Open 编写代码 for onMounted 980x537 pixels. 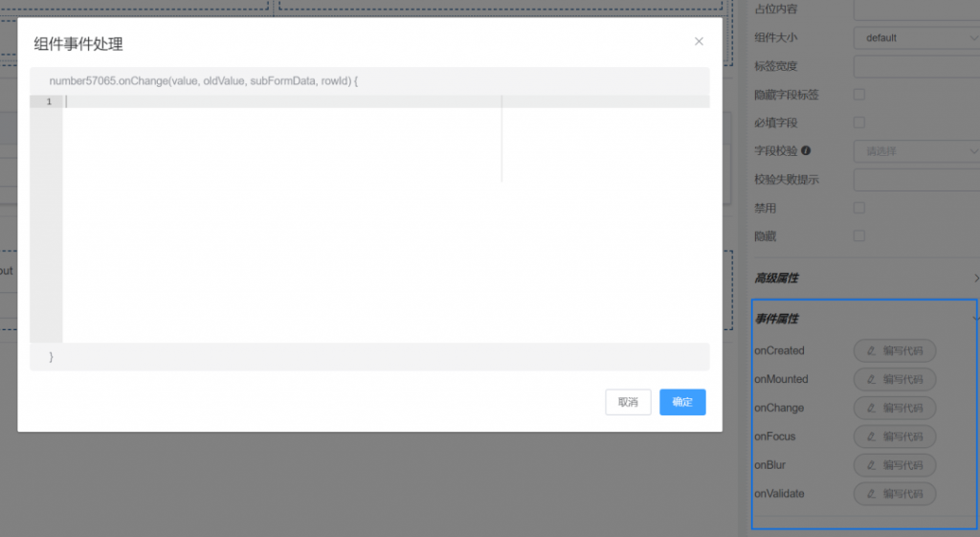[x=895, y=379]
